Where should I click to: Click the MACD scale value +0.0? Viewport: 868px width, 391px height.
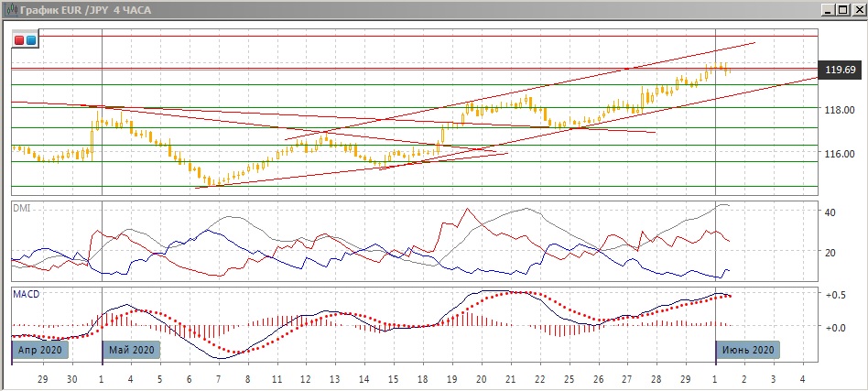[x=834, y=327]
